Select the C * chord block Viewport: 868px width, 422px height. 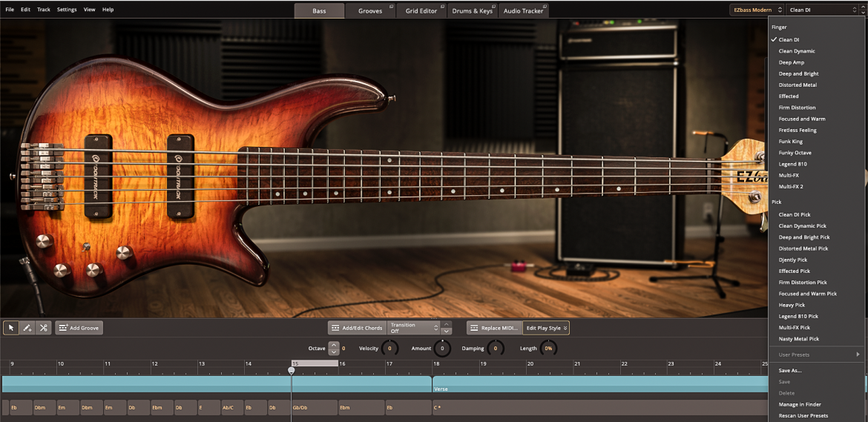[x=600, y=408]
